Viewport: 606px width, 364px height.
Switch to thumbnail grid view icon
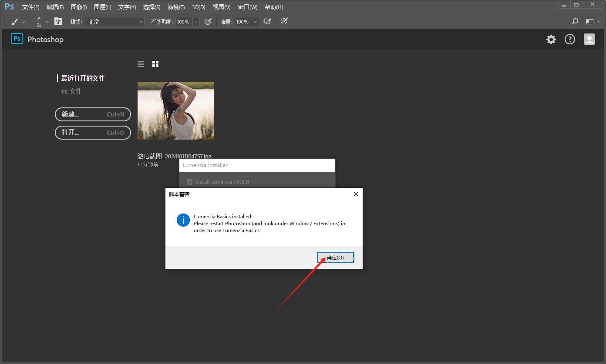(155, 64)
